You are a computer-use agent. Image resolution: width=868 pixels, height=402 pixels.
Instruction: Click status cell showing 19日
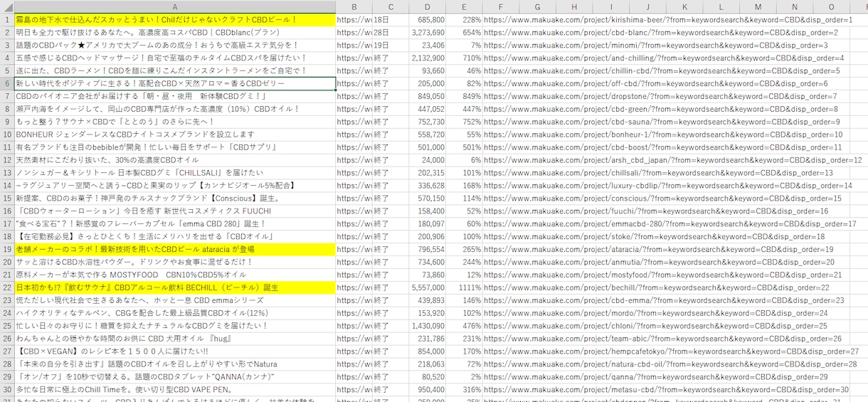pyautogui.click(x=390, y=45)
